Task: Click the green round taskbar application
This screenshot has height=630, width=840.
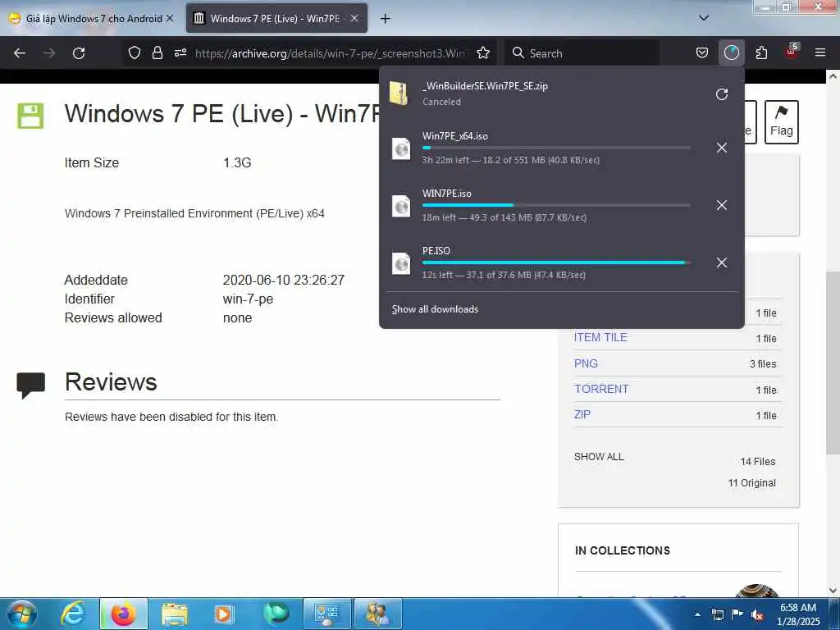Action: [x=276, y=614]
